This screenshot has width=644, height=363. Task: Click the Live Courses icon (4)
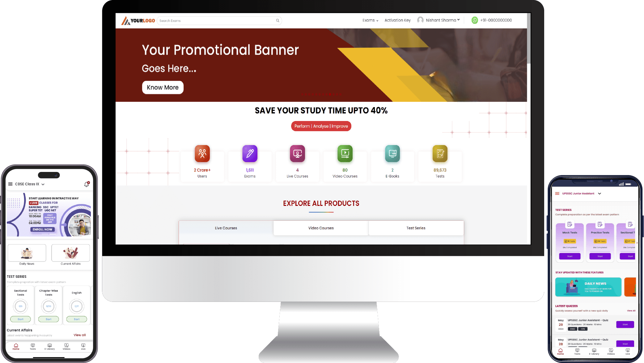(297, 153)
